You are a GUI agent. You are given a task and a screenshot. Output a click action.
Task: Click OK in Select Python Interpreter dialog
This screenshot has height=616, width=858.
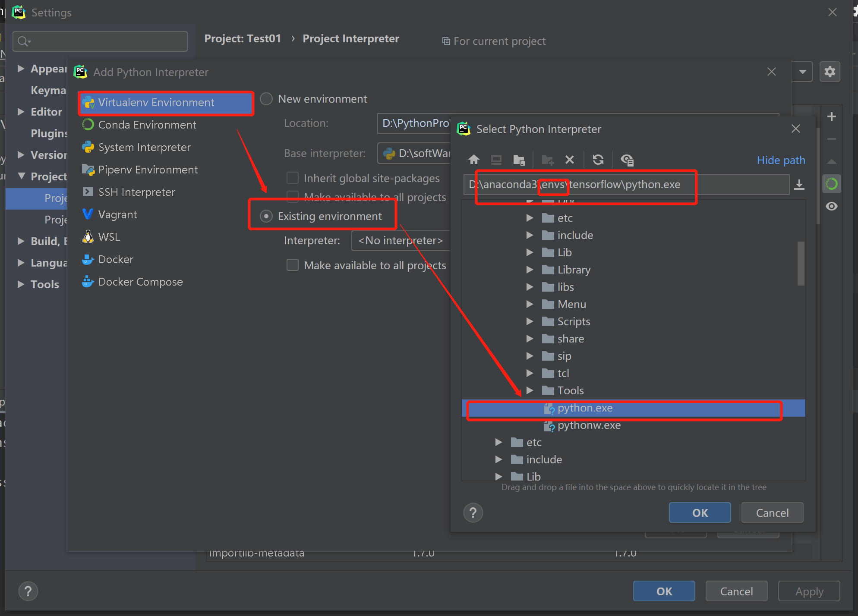tap(700, 512)
